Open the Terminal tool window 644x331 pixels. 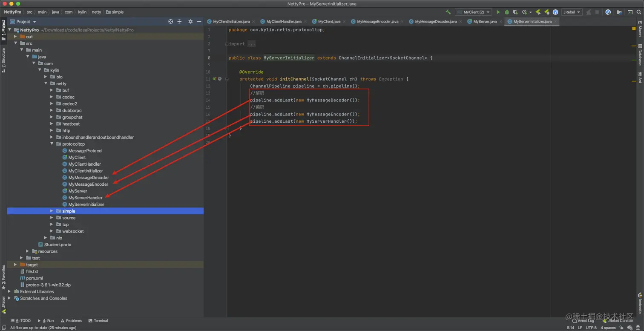98,321
